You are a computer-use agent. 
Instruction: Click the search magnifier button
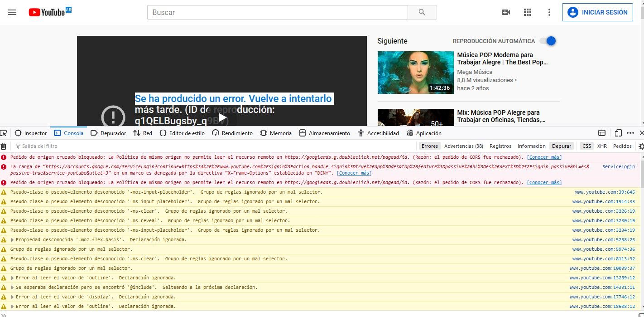tap(422, 12)
